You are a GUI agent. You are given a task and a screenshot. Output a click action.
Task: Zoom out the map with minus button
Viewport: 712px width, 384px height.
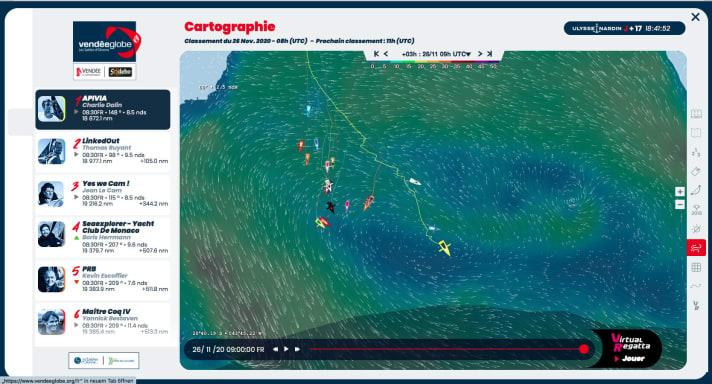pos(680,205)
